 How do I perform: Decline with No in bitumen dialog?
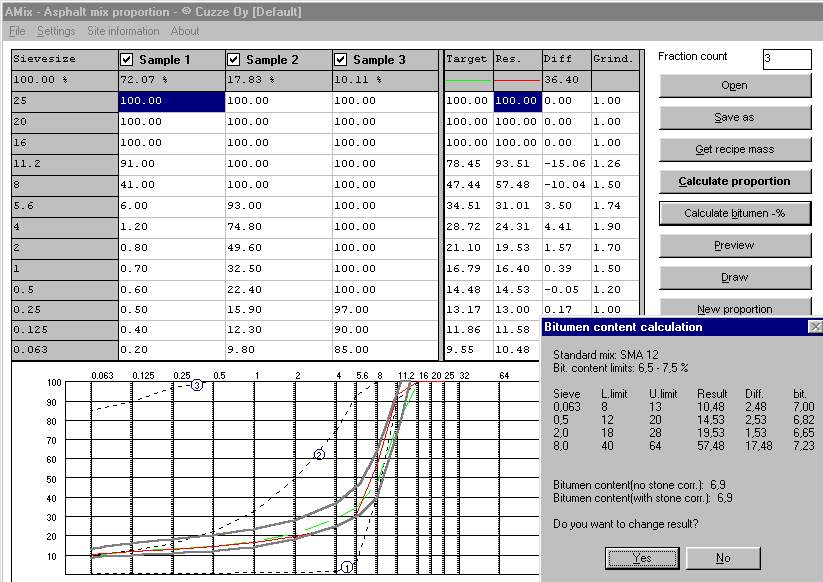tap(723, 558)
